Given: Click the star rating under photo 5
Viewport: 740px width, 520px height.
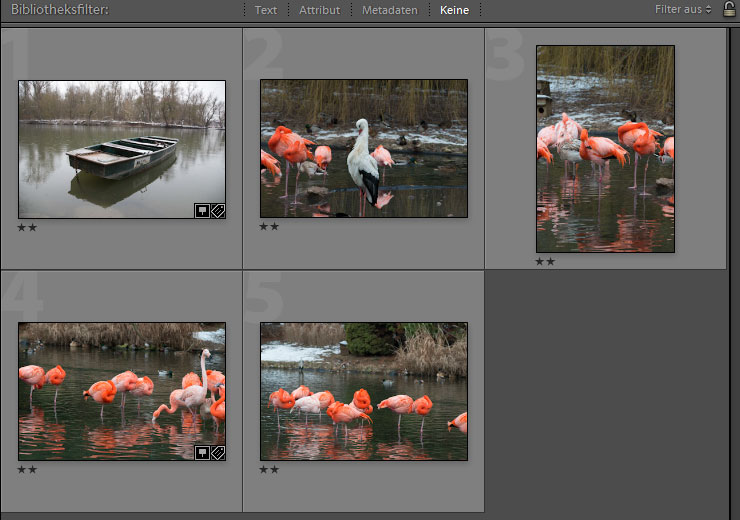Looking at the screenshot, I should click(269, 469).
